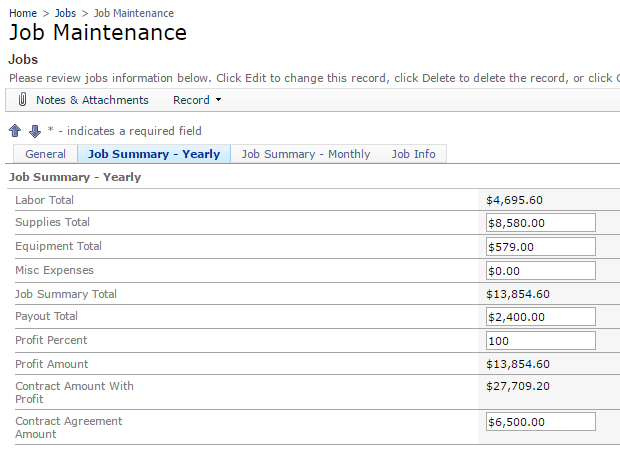Edit the Profit Percent field
The width and height of the screenshot is (620, 456).
tap(540, 341)
